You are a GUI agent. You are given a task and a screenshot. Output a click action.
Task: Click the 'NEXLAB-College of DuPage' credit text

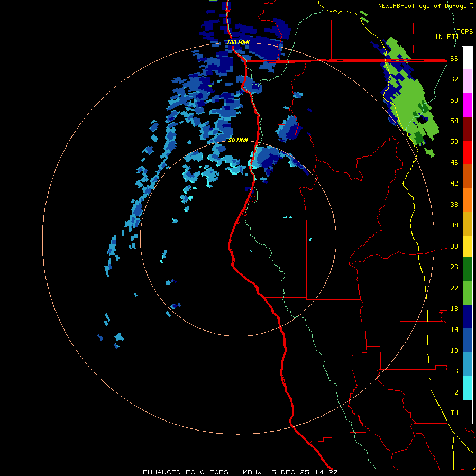(x=423, y=6)
